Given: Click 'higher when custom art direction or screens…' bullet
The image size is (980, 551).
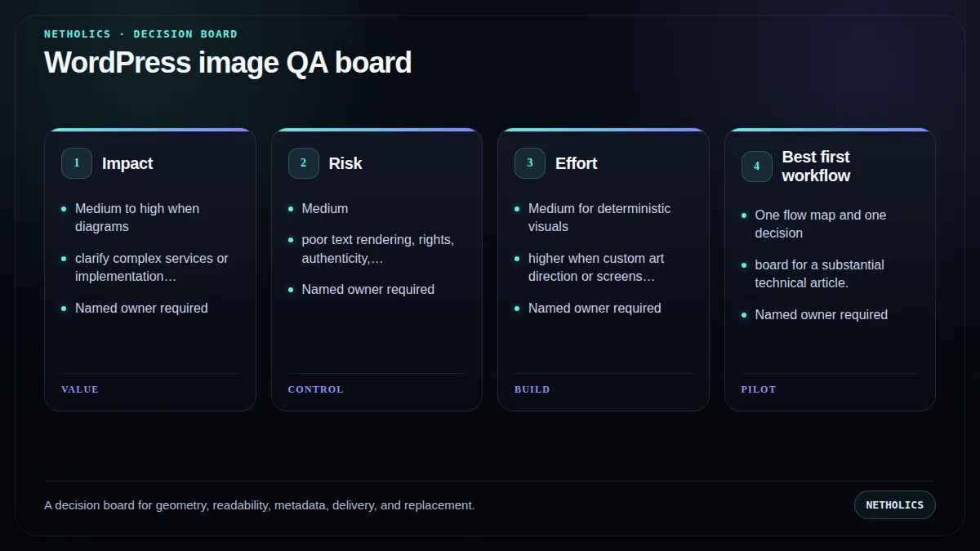Looking at the screenshot, I should 596,267.
